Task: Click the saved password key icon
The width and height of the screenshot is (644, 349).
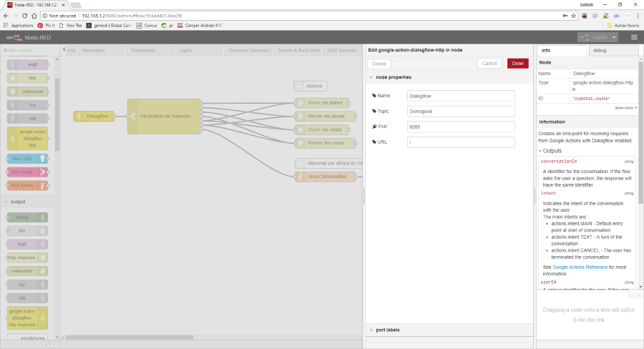Action: (565, 16)
